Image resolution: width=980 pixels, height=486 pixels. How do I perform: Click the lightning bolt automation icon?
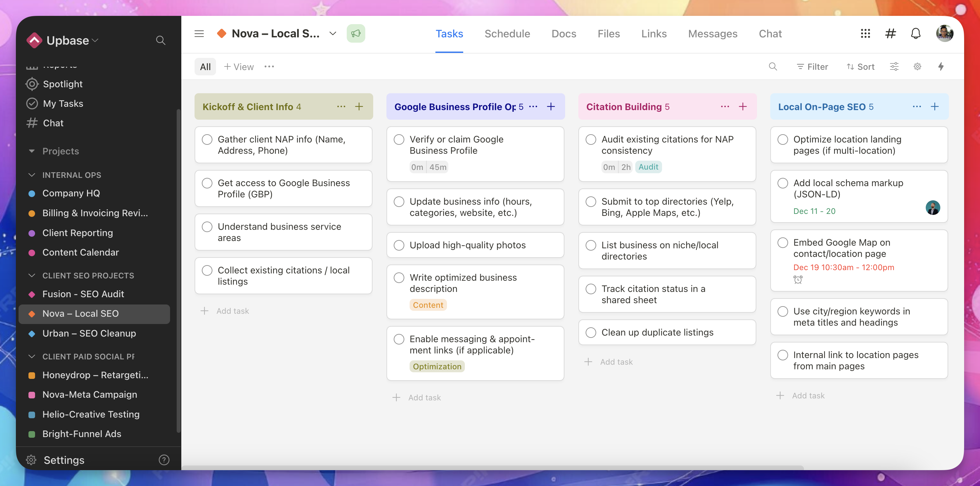[x=940, y=66]
